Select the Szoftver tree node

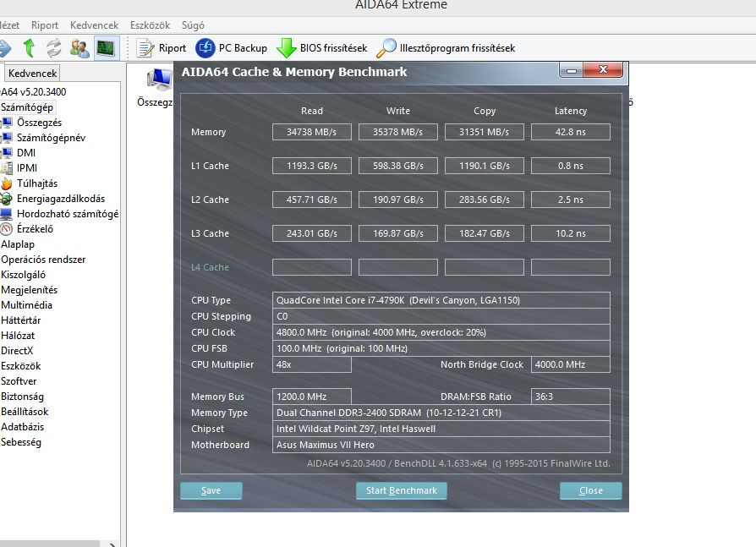tap(19, 381)
